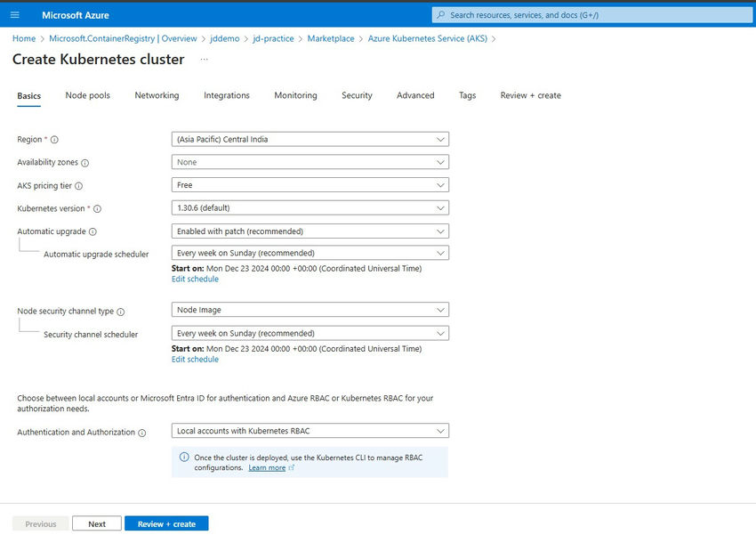Click the Review + create button
This screenshot has width=756, height=535.
[x=166, y=523]
